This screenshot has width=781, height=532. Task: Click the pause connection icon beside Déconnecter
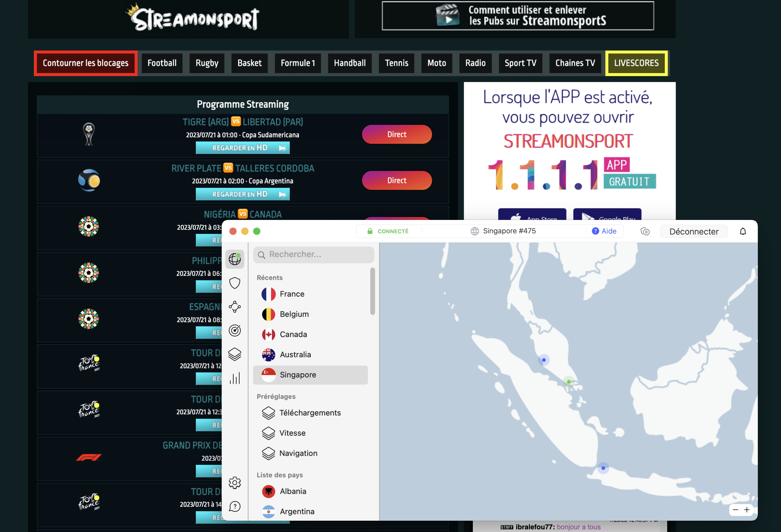click(645, 231)
